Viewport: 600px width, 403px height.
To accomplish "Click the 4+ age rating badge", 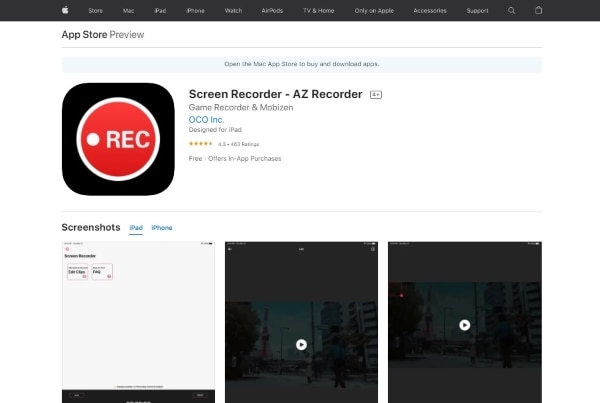I will coord(376,95).
